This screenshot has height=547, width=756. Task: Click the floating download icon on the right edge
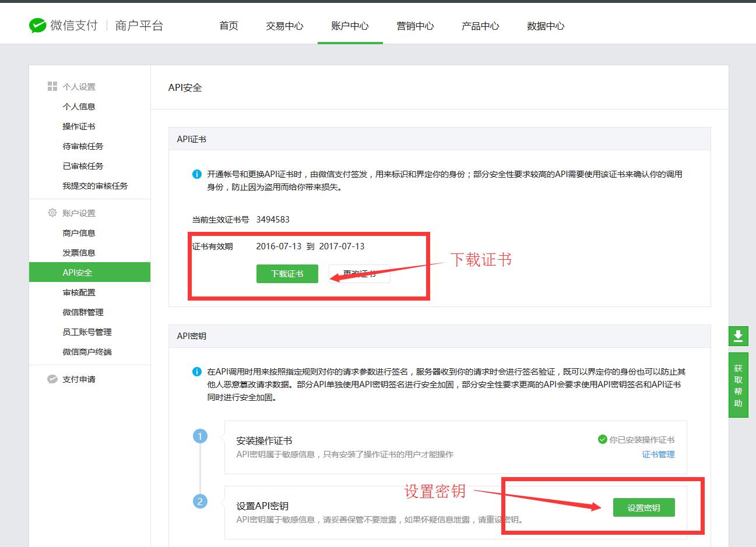click(x=738, y=336)
